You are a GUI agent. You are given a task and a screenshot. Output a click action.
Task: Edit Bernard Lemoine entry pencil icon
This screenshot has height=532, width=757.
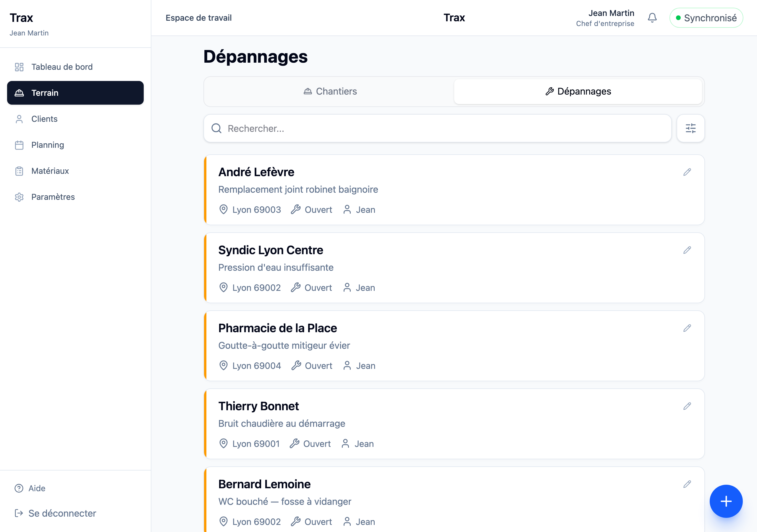pos(687,484)
